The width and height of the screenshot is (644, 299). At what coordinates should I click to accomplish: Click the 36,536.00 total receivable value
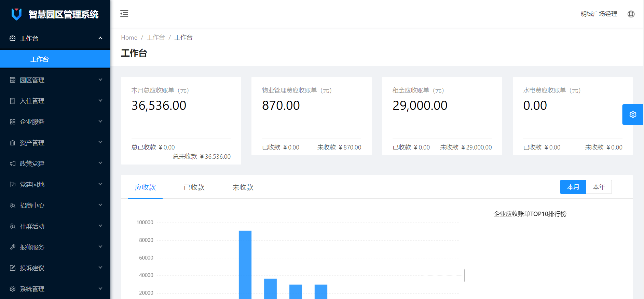point(159,105)
